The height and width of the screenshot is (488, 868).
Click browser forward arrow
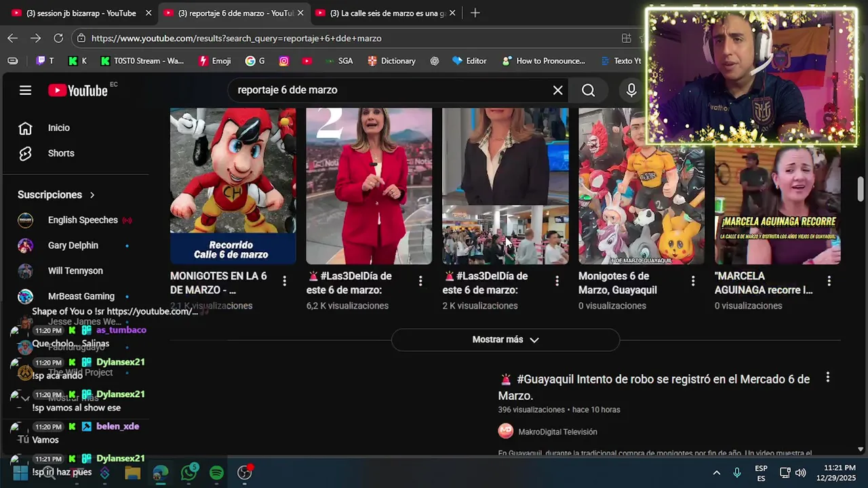click(36, 38)
